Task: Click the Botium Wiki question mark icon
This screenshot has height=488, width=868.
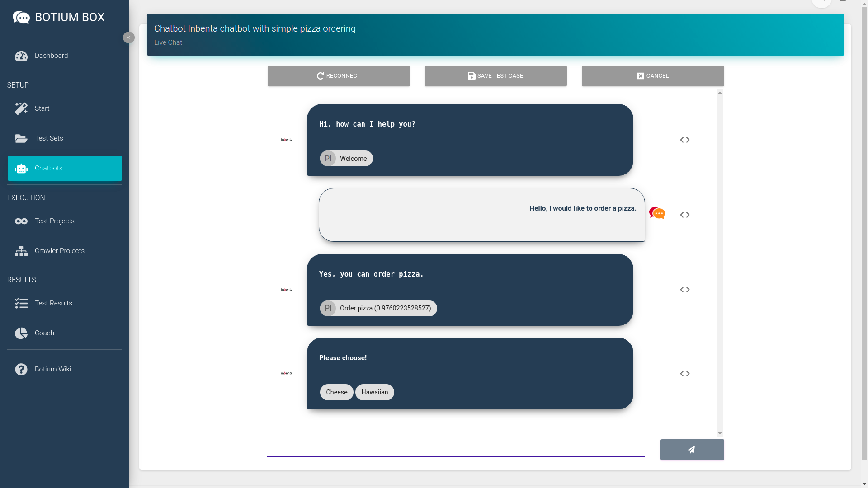Action: (x=21, y=370)
